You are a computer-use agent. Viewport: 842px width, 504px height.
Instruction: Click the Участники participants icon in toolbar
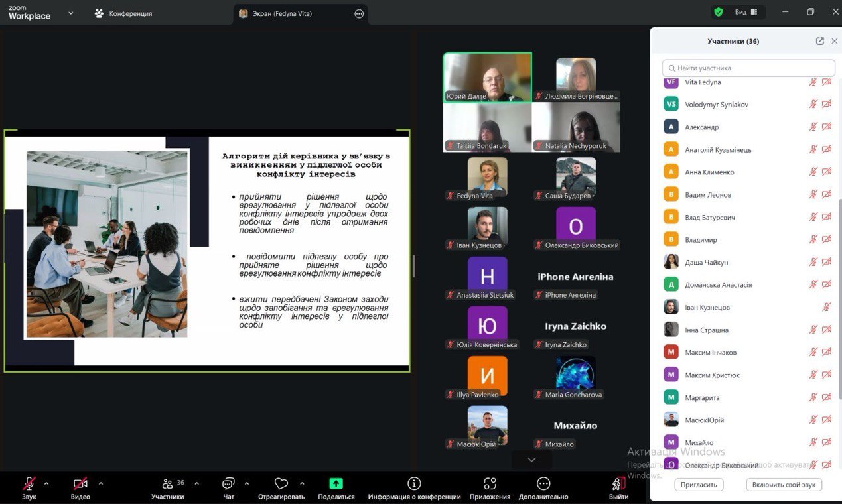click(168, 484)
